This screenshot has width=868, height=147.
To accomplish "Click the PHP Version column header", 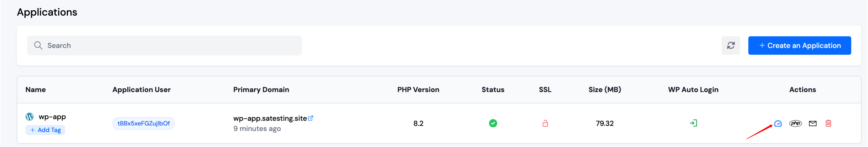I will point(418,90).
